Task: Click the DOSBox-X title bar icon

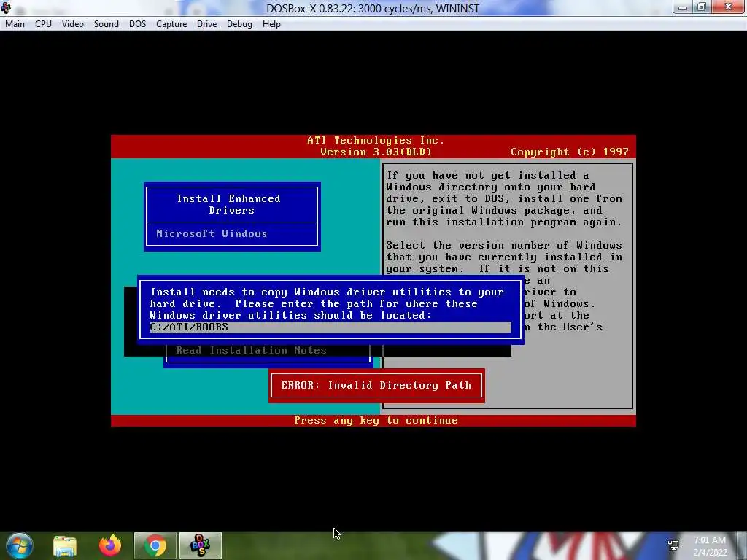Action: coord(6,7)
